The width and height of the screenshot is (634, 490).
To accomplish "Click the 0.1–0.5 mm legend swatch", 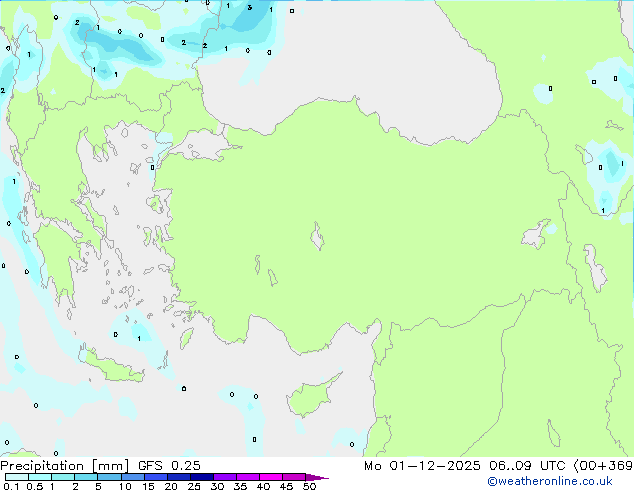I will [x=17, y=477].
